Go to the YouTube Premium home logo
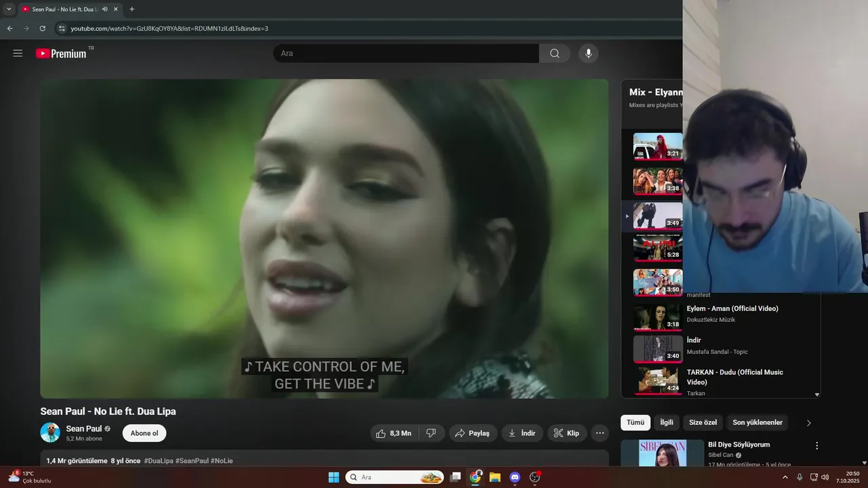Viewport: 868px width, 488px height. click(x=62, y=54)
